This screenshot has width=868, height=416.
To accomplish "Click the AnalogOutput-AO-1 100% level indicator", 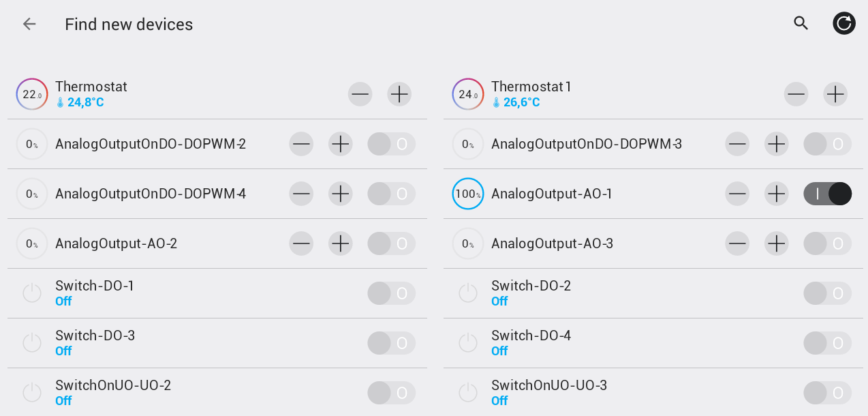I will click(468, 194).
